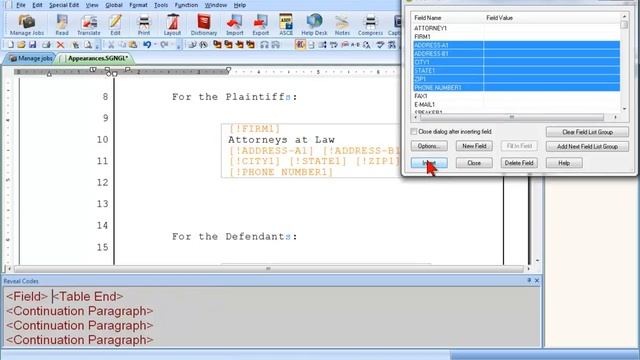
Task: Open the Manage Jobs toolbar icon
Action: pyautogui.click(x=27, y=24)
